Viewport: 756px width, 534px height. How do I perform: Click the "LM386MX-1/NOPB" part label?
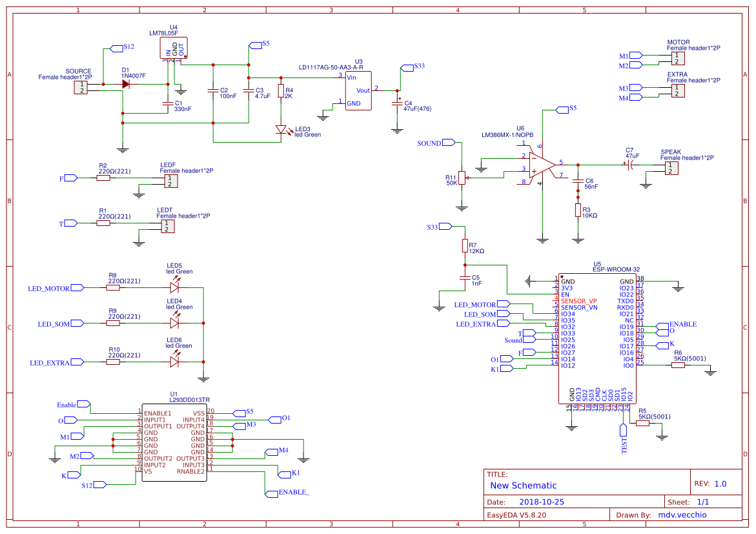[507, 135]
